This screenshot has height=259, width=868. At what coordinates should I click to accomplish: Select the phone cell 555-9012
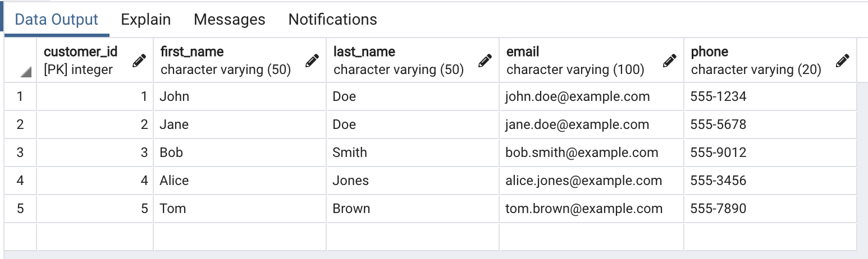coord(719,152)
